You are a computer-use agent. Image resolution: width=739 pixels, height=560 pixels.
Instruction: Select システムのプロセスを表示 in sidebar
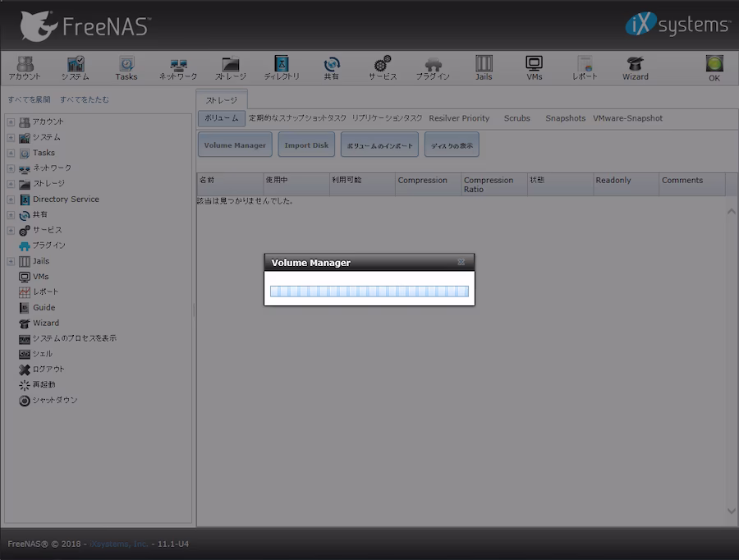74,338
